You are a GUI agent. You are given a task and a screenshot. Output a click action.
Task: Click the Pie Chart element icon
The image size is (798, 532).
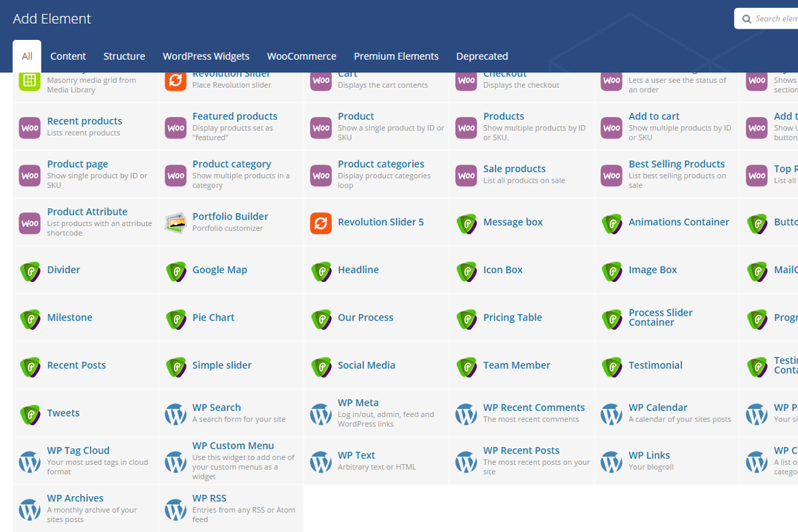pos(176,319)
